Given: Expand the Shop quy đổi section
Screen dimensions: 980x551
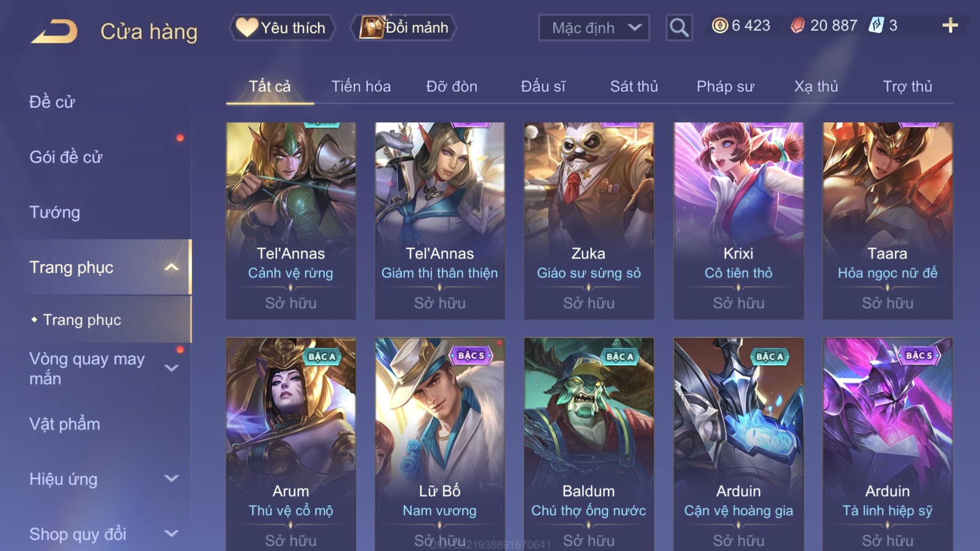Looking at the screenshot, I should click(171, 533).
